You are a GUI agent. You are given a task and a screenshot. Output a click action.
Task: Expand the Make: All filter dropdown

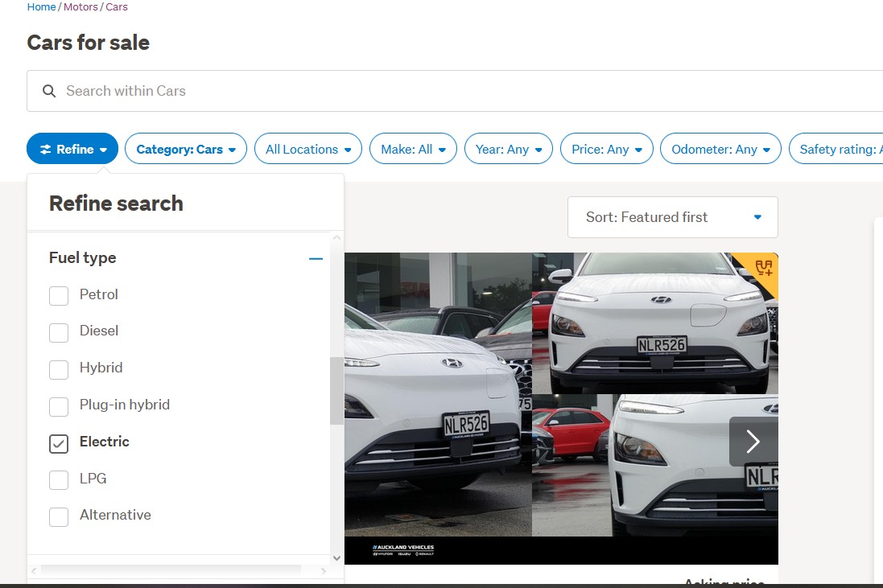pos(413,149)
